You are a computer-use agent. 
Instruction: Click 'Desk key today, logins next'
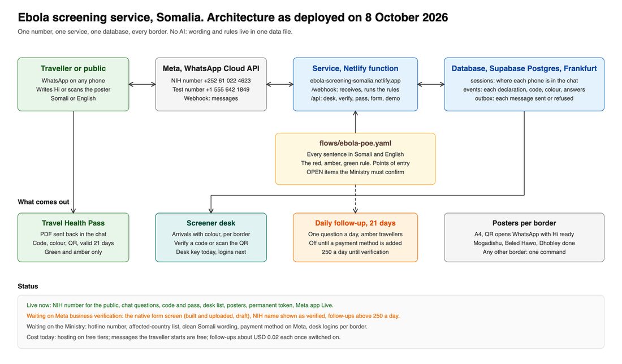click(x=211, y=252)
